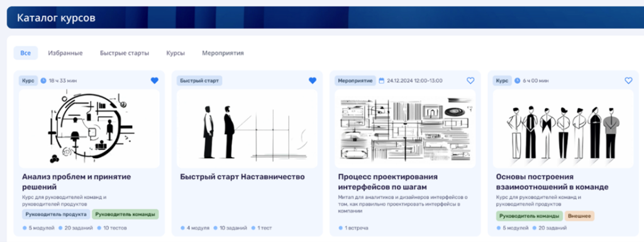Click the Наставничество two-figures thumbnail image
This screenshot has width=644, height=242.
pos(247,129)
